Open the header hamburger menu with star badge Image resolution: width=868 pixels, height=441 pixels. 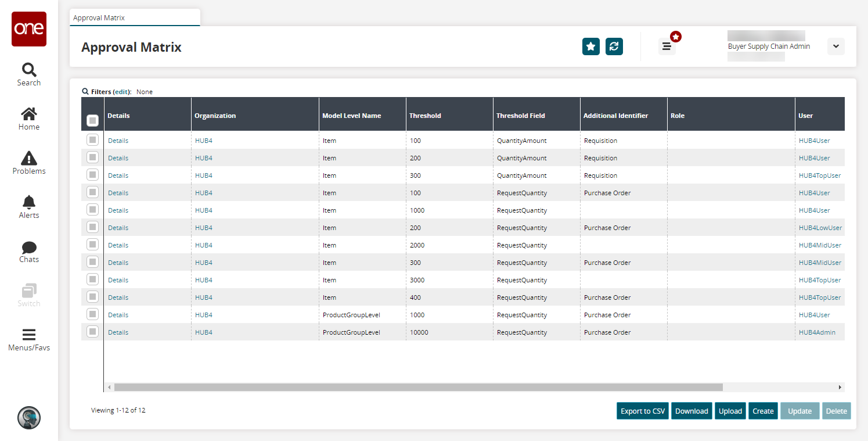click(667, 46)
